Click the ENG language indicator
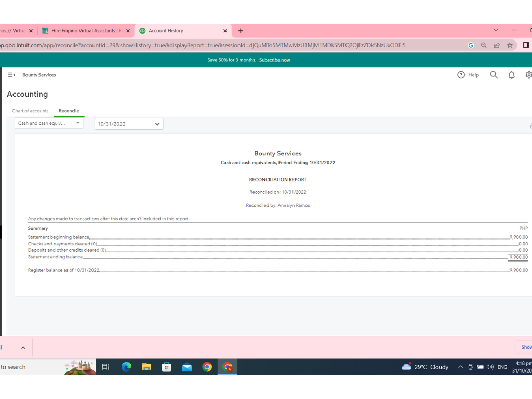This screenshot has width=532, height=399. tap(502, 367)
